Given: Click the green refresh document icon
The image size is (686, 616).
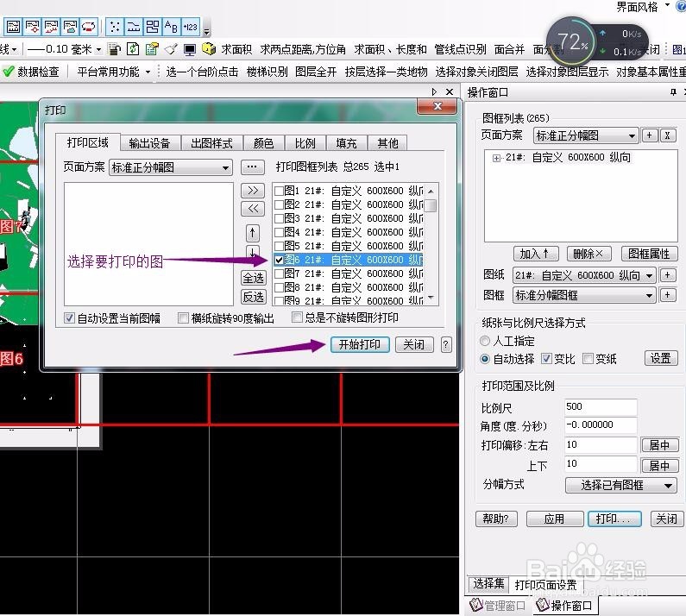Looking at the screenshot, I should pos(133,49).
